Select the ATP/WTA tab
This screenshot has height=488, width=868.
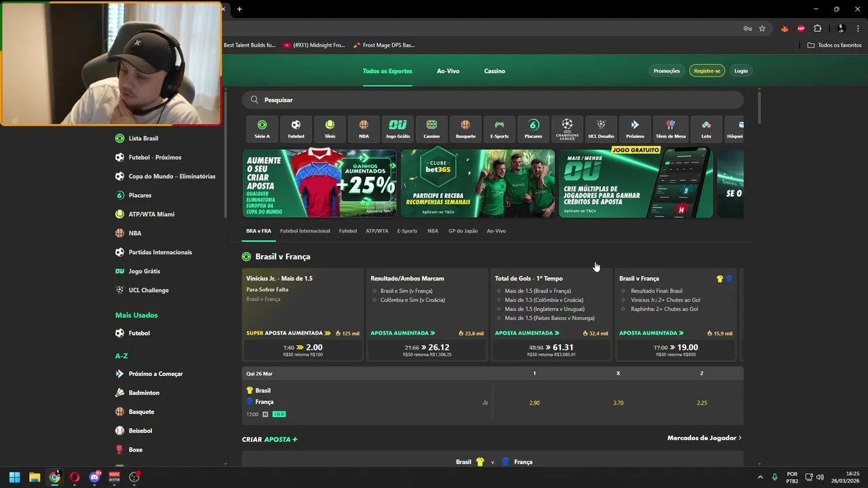pos(377,231)
